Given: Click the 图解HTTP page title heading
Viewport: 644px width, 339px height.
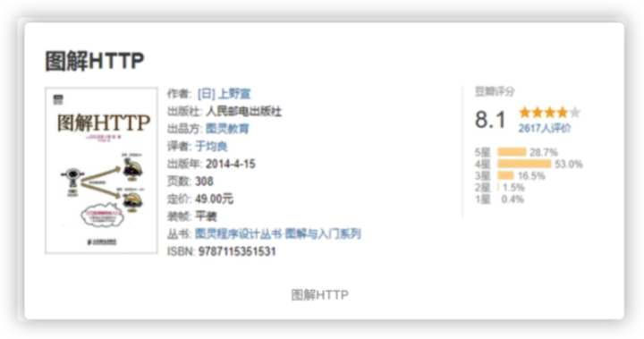Looking at the screenshot, I should [x=95, y=61].
